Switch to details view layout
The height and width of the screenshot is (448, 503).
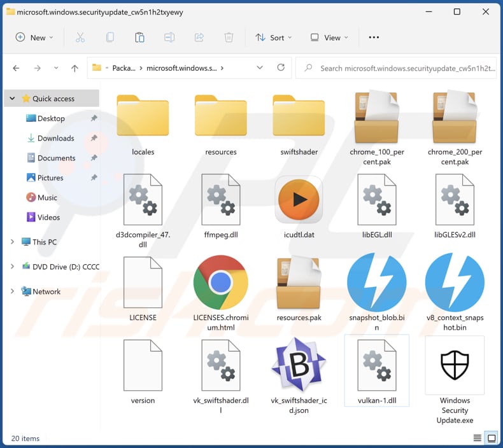478,438
